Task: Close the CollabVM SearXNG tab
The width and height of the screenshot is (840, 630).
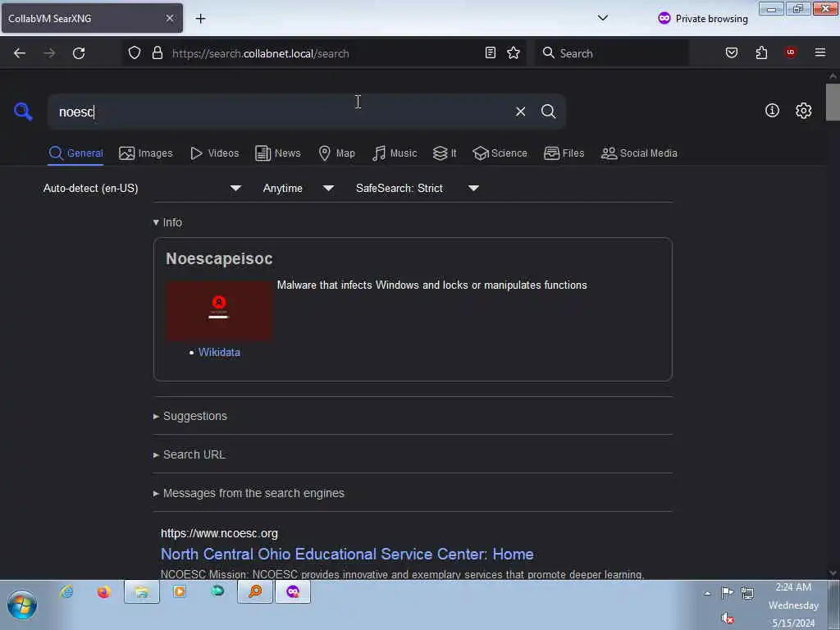Action: coord(169,18)
